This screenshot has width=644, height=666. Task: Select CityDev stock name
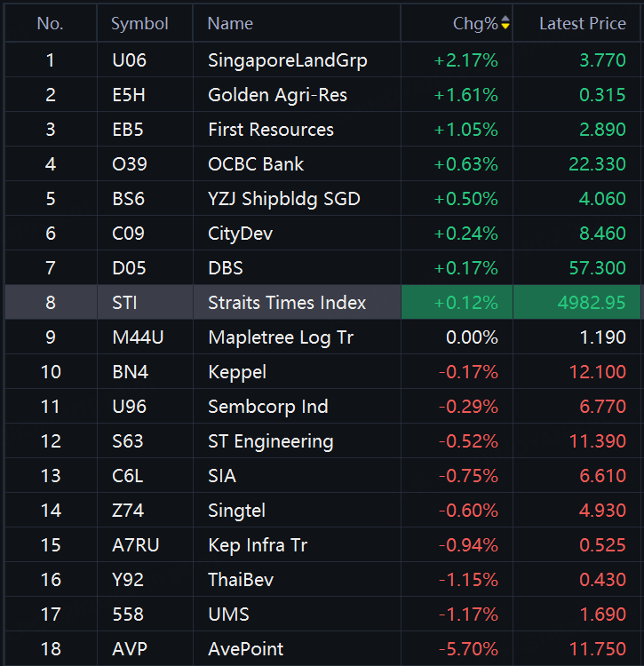[240, 234]
